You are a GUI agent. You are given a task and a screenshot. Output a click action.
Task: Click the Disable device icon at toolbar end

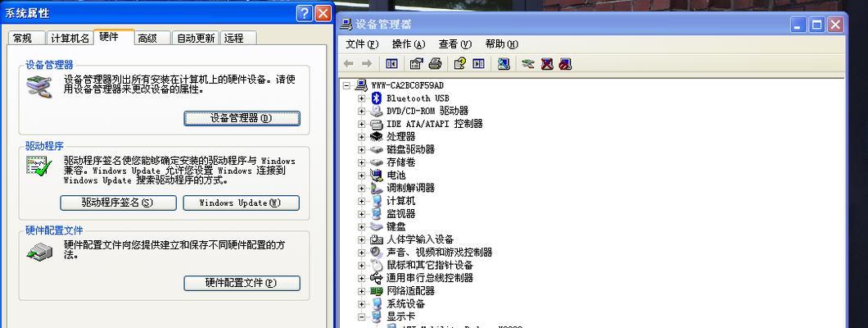point(565,64)
